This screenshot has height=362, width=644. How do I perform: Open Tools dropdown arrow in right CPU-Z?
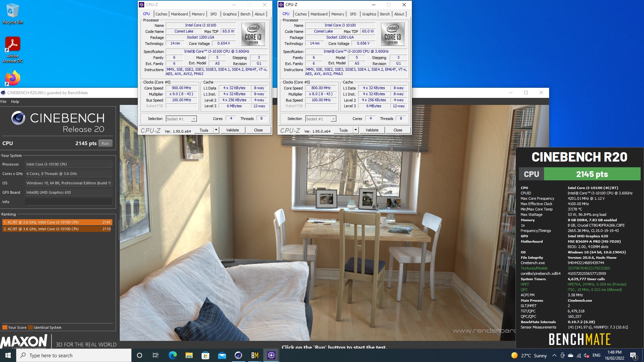click(x=356, y=130)
